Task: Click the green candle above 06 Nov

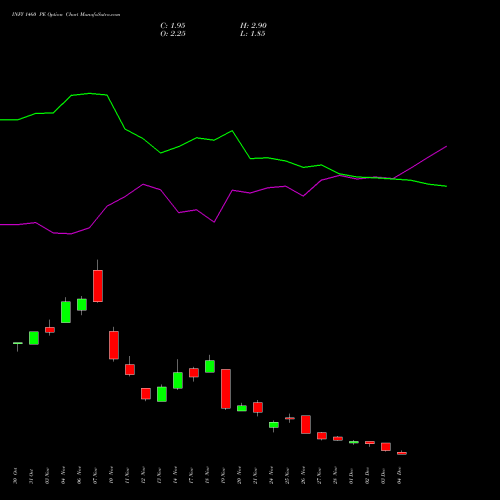Action: click(x=82, y=305)
